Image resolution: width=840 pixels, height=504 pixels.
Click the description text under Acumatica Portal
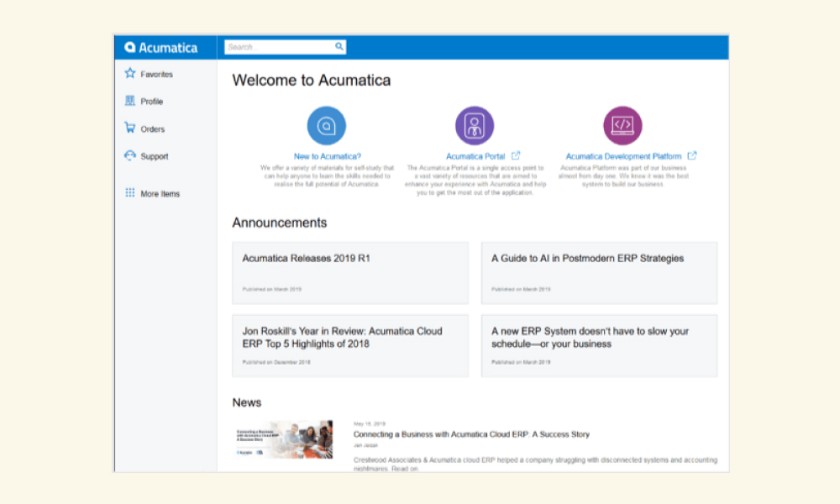pos(475,180)
